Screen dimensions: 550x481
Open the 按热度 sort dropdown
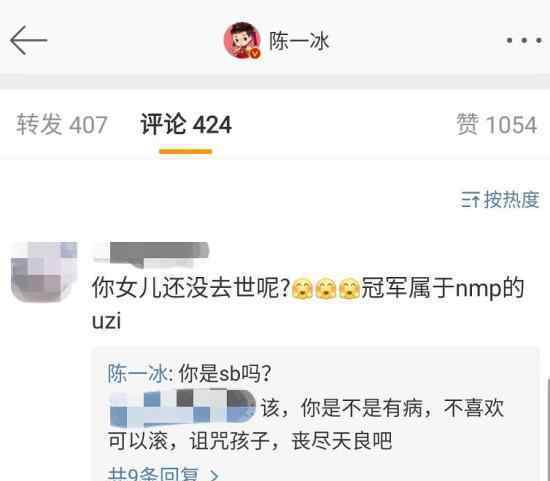pyautogui.click(x=501, y=200)
